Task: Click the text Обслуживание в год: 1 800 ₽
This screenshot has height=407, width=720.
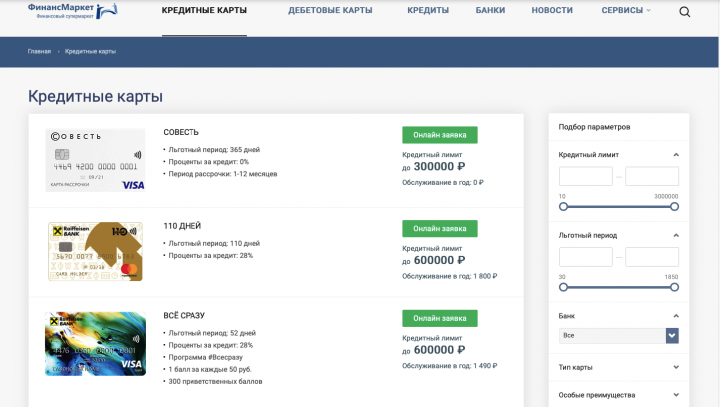Action: [450, 276]
